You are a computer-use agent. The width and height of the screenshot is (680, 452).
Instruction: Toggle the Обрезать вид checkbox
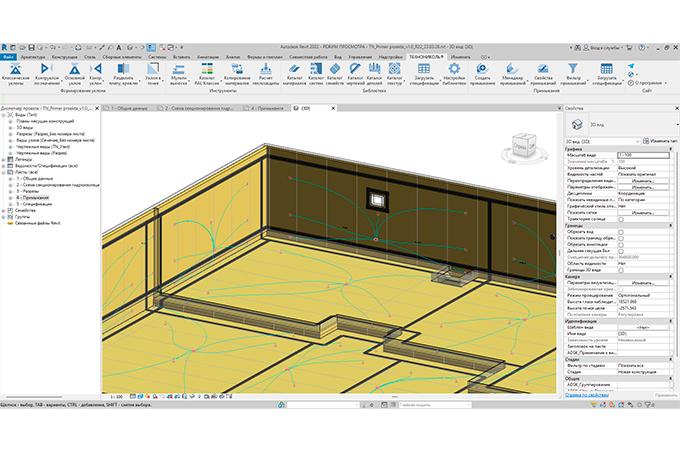click(x=621, y=231)
